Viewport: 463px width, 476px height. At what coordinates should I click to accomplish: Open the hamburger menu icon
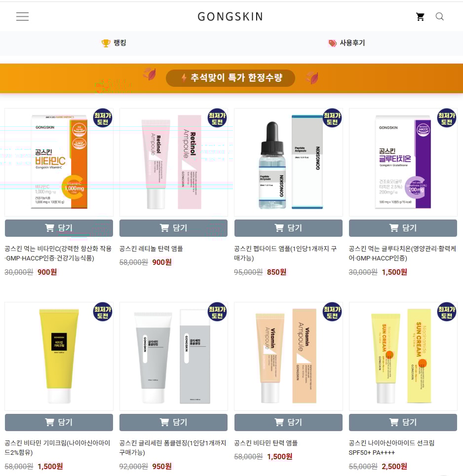coord(23,16)
